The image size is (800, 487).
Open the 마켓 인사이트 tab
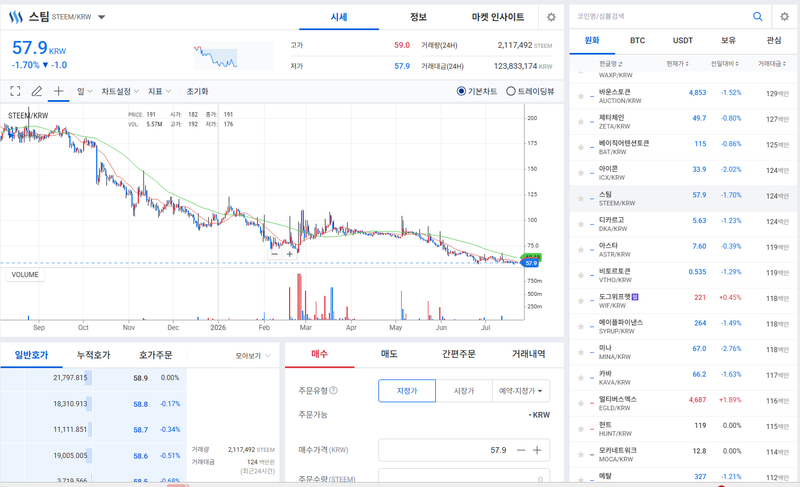coord(498,17)
